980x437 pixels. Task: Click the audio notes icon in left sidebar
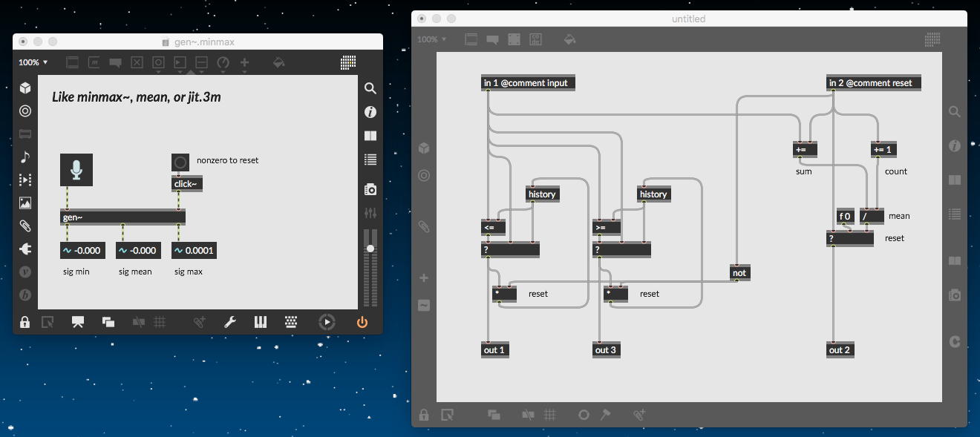pos(25,157)
